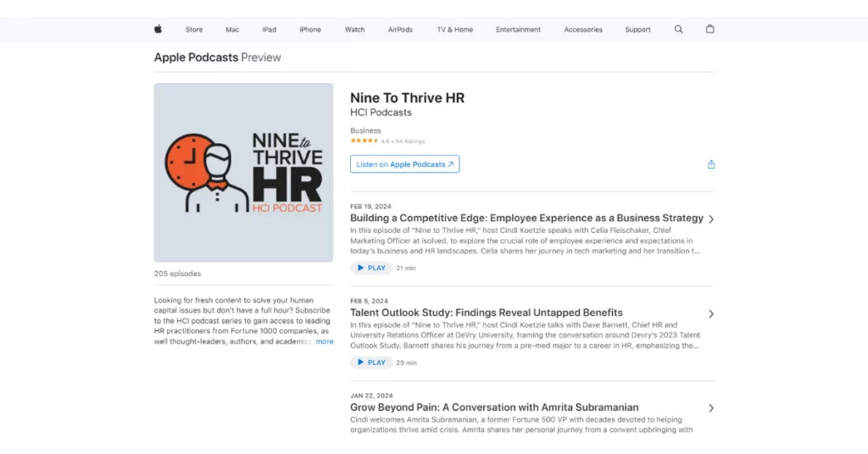The width and height of the screenshot is (868, 454).
Task: Expand chevron for Building a Competitive Edge episode
Action: click(711, 219)
